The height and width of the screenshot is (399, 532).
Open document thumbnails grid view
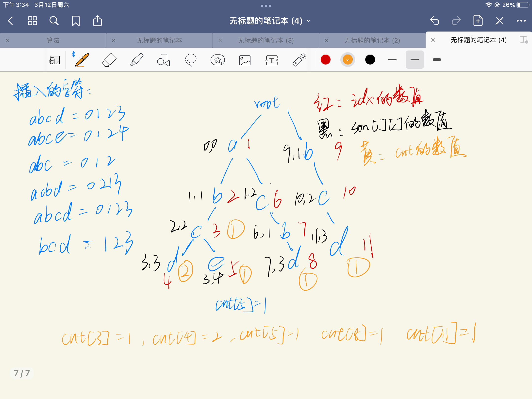coord(32,21)
